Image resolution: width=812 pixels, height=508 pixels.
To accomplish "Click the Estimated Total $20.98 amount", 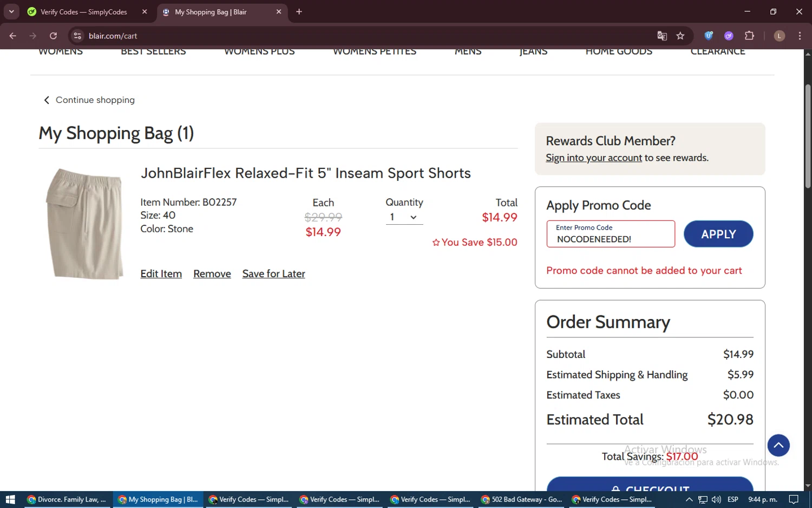I will pyautogui.click(x=730, y=419).
